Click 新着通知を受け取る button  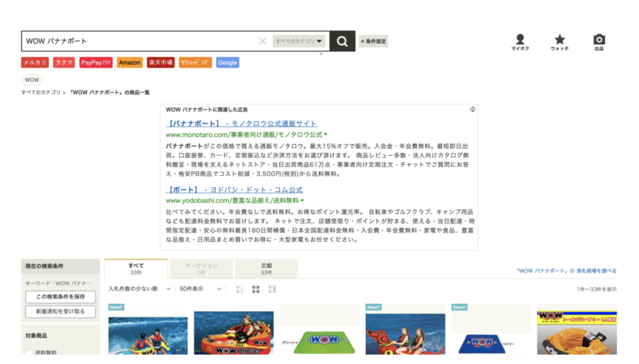click(x=60, y=312)
